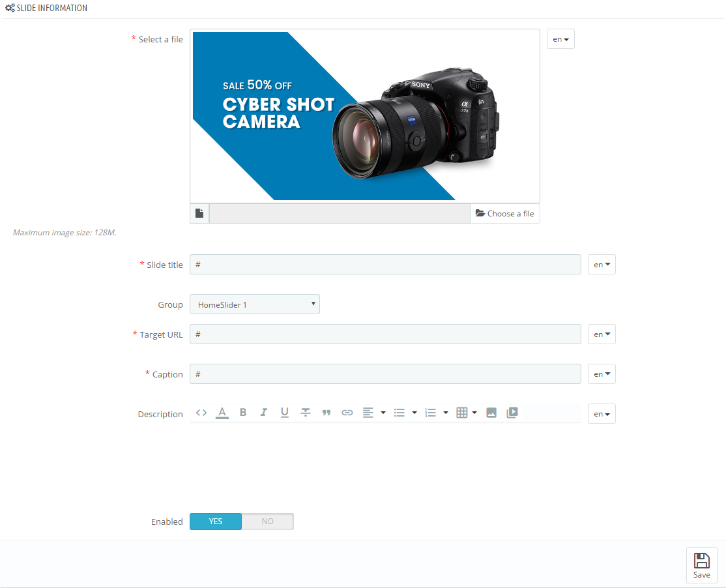This screenshot has height=588, width=726.
Task: Insert a link in Description editor
Action: [347, 413]
